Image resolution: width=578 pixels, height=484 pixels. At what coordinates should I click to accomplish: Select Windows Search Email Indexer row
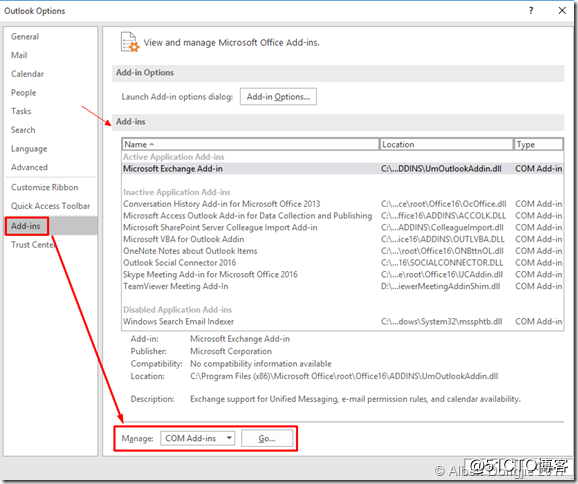point(342,321)
